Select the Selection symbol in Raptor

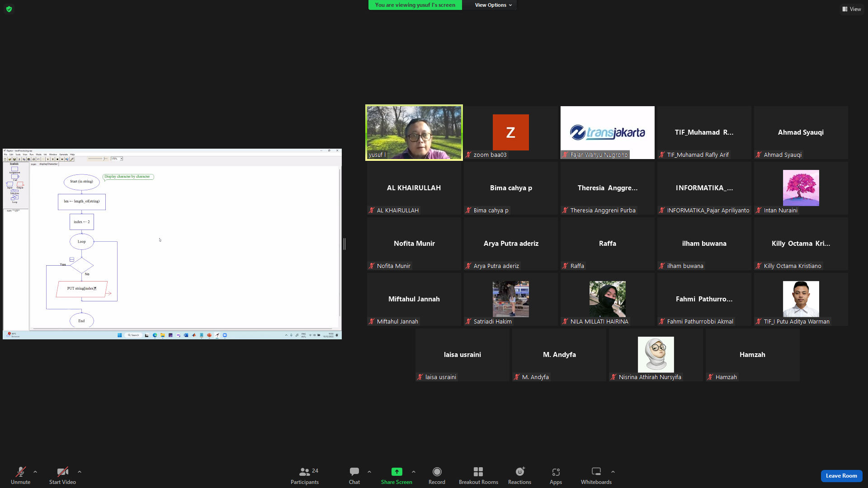coord(14,192)
